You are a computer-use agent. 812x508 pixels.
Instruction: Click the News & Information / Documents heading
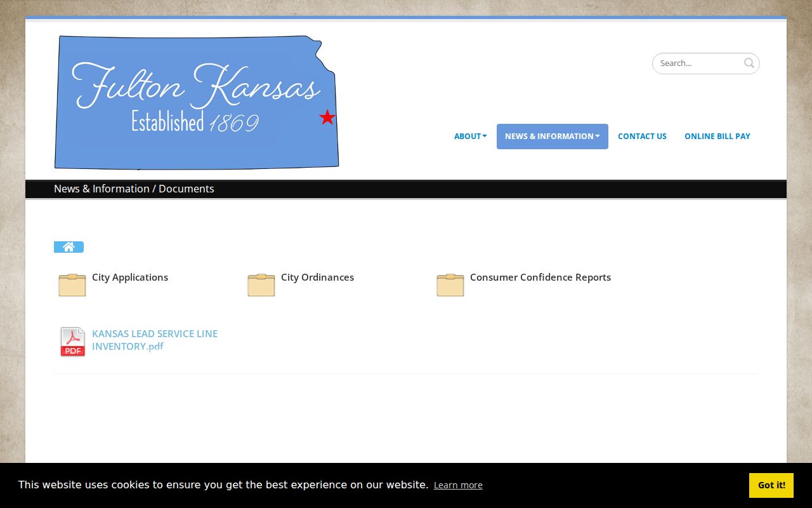(134, 189)
